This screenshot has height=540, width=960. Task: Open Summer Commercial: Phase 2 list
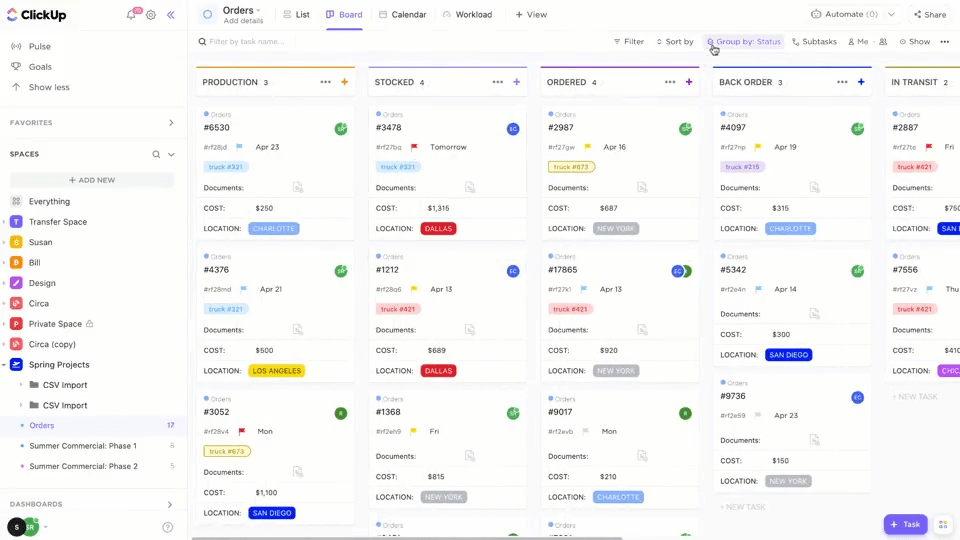[83, 467]
